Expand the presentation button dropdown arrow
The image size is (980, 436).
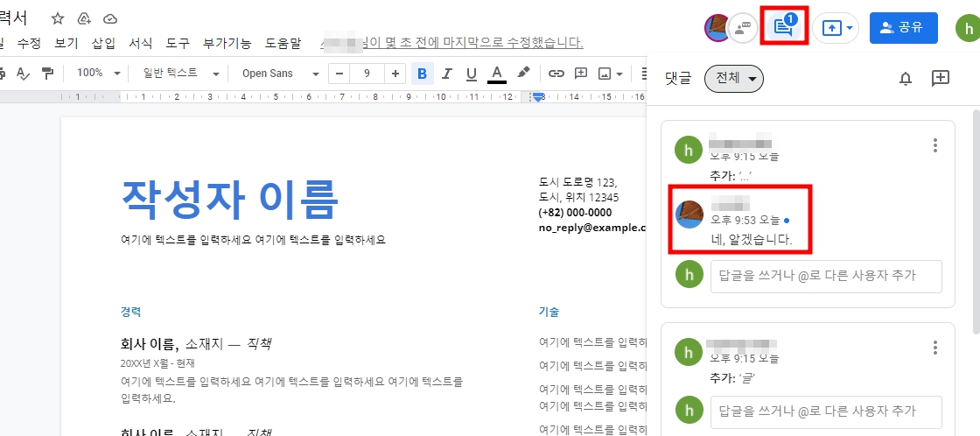pos(850,27)
